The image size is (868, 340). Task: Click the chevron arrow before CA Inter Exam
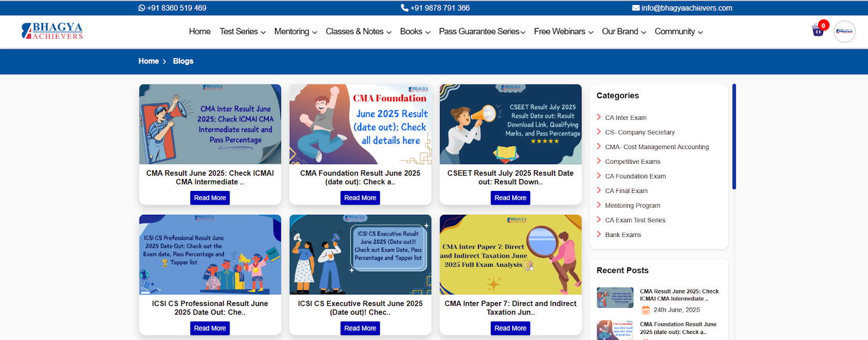point(599,117)
